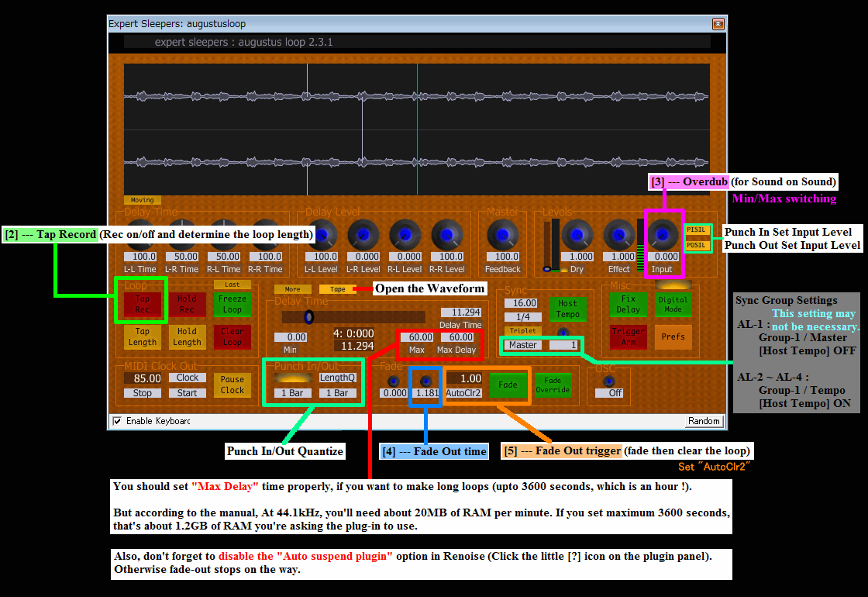Adjust the Dry level knob
This screenshot has width=868, height=597.
click(x=577, y=235)
